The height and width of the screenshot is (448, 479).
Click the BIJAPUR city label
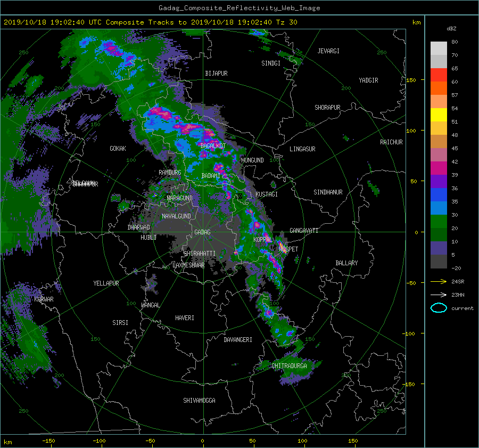coord(216,74)
